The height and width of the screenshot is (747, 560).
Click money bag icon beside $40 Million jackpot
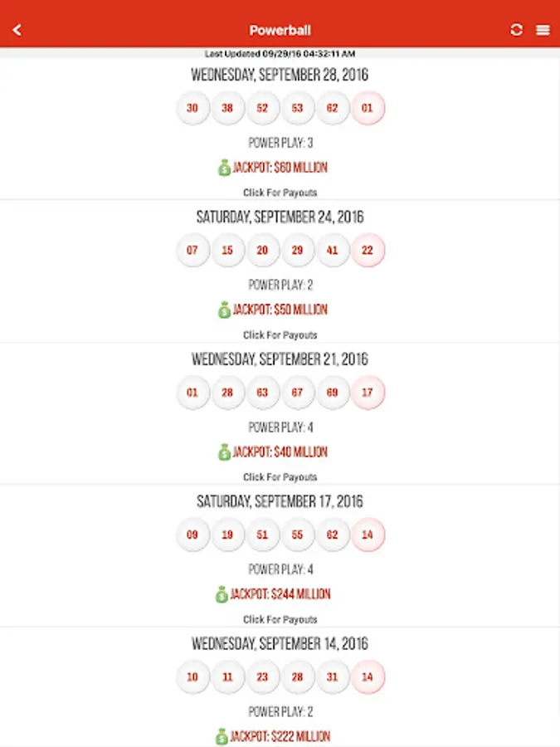pyautogui.click(x=224, y=452)
